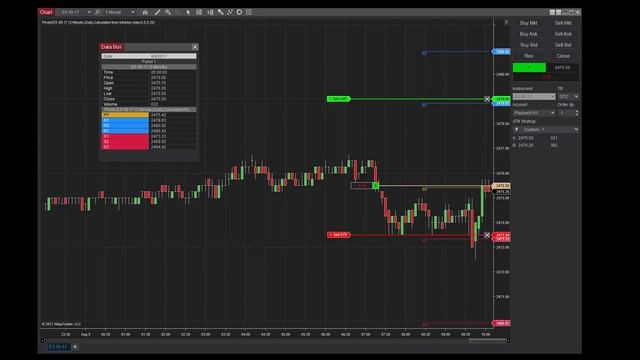
Task: Click the green position quantity box
Action: [x=529, y=68]
